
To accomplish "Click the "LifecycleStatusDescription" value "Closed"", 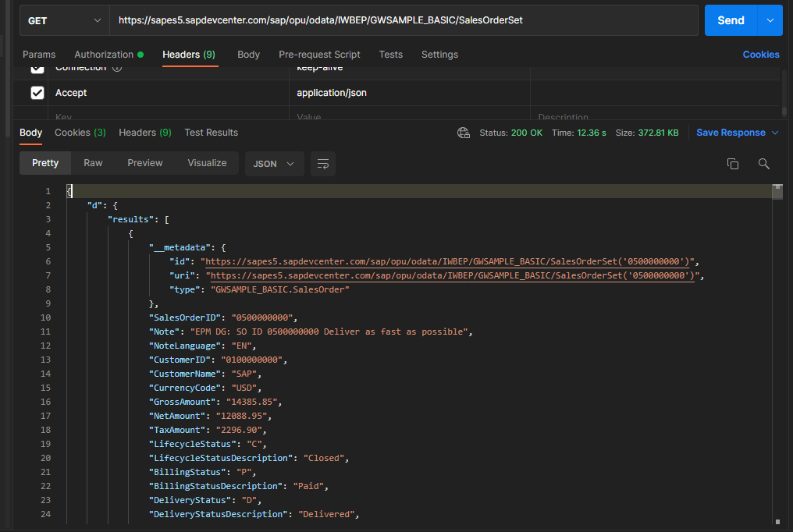I will pos(324,458).
